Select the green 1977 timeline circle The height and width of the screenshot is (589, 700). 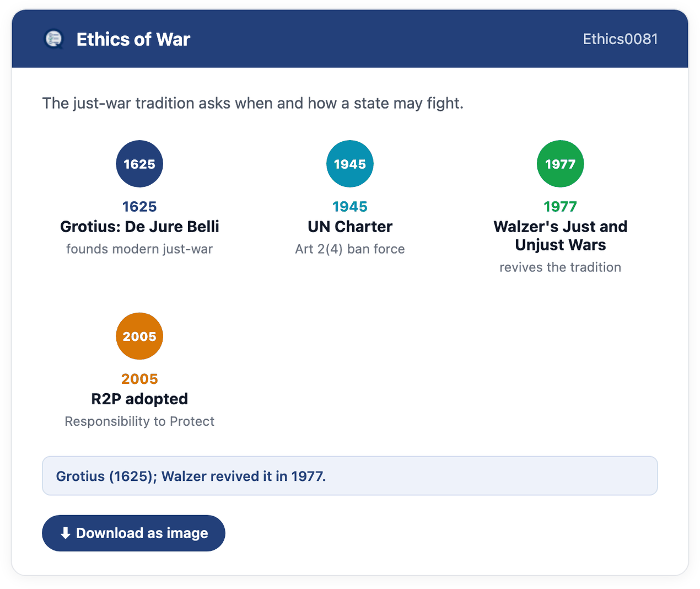point(561,164)
